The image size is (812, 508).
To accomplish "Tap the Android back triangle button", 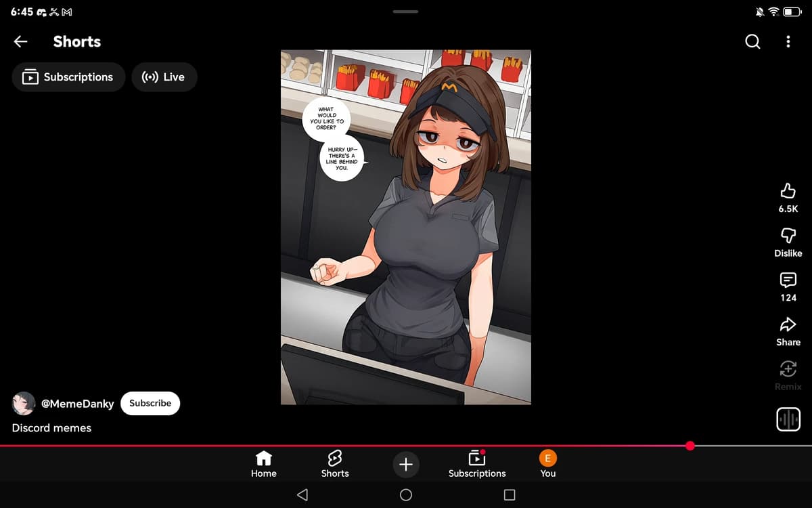I will click(x=302, y=495).
